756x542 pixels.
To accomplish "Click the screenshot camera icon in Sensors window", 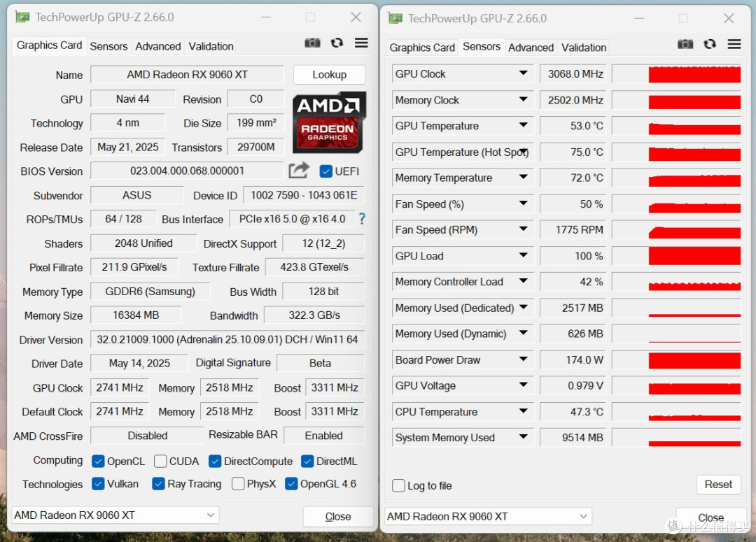I will click(685, 44).
